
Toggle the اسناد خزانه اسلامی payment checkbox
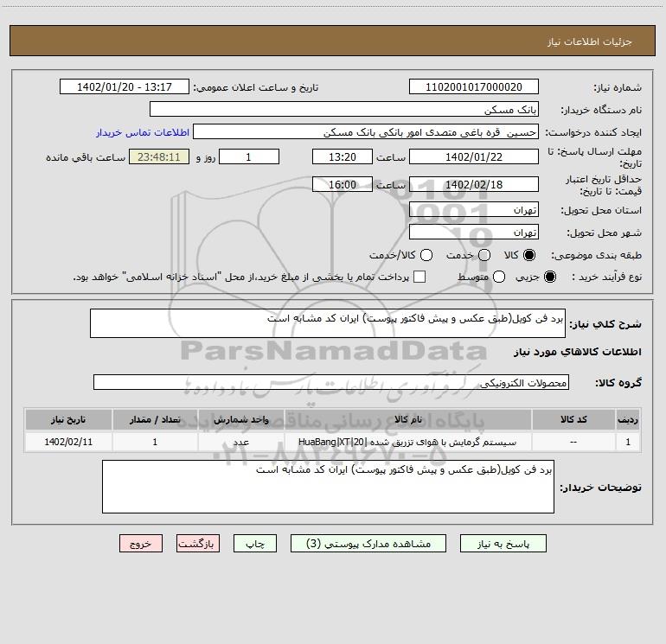tap(419, 277)
